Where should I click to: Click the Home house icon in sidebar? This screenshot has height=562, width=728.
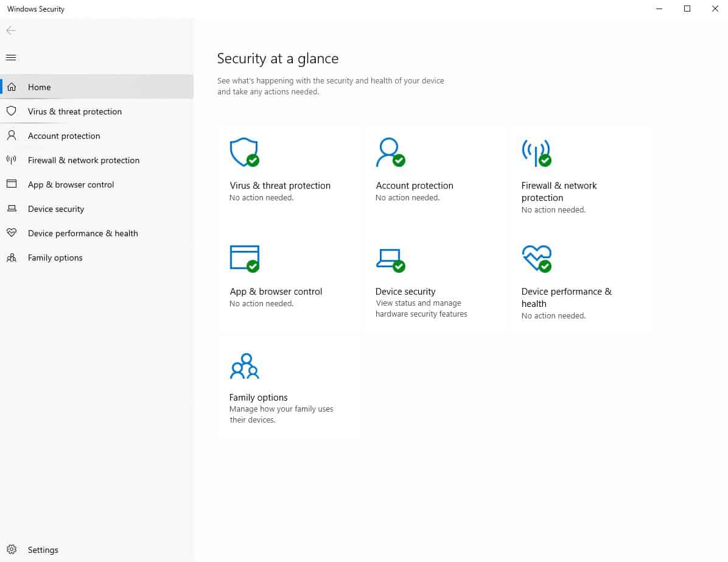pyautogui.click(x=12, y=87)
